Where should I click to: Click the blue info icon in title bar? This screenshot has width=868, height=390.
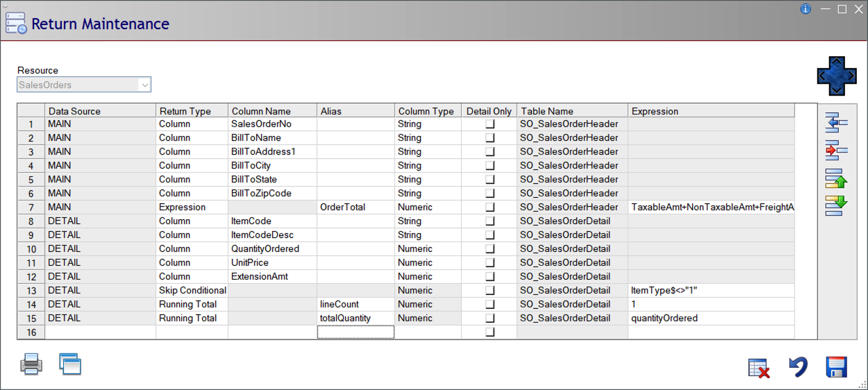[806, 9]
